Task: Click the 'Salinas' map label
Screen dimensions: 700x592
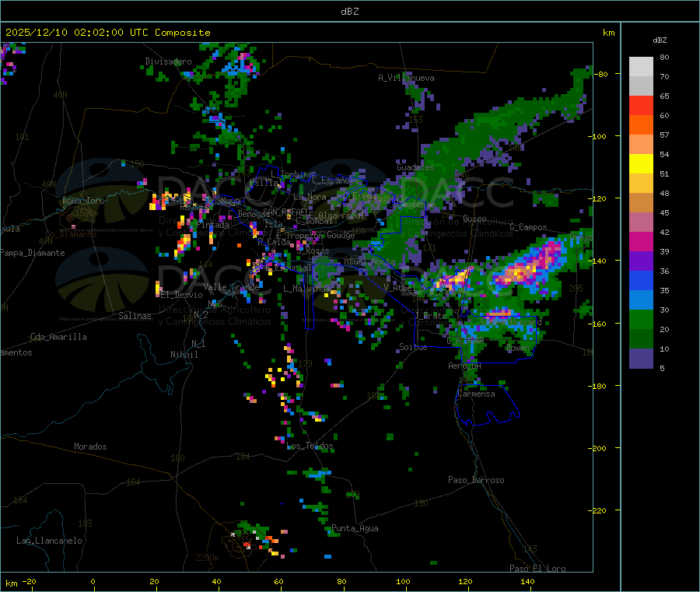Action: coord(135,316)
